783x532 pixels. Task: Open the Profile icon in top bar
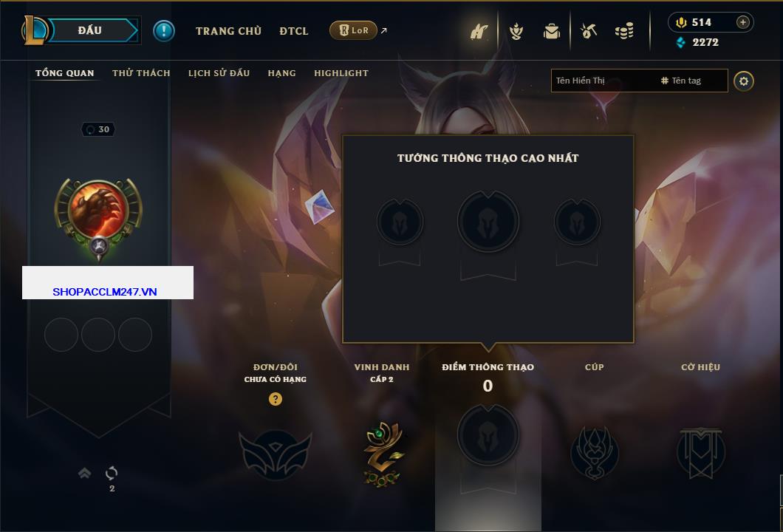pos(479,32)
